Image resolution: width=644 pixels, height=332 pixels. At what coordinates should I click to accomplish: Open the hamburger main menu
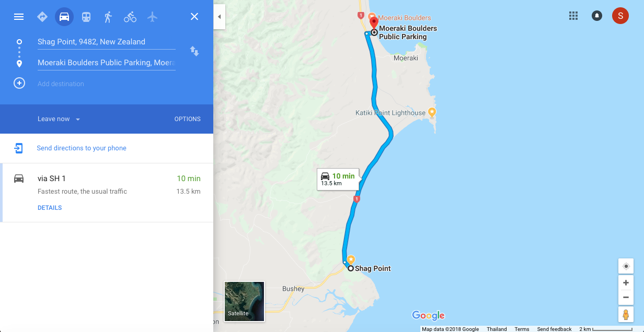19,17
